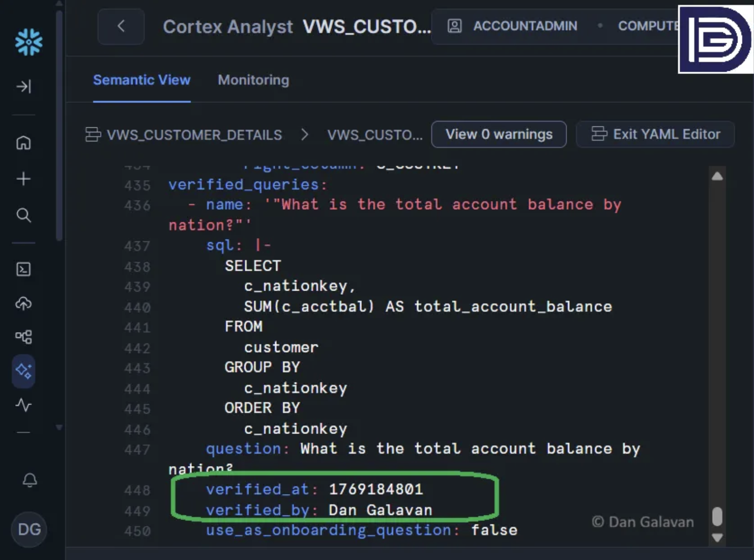The width and height of the screenshot is (754, 560).
Task: Select the Semantic View tab
Action: [142, 80]
